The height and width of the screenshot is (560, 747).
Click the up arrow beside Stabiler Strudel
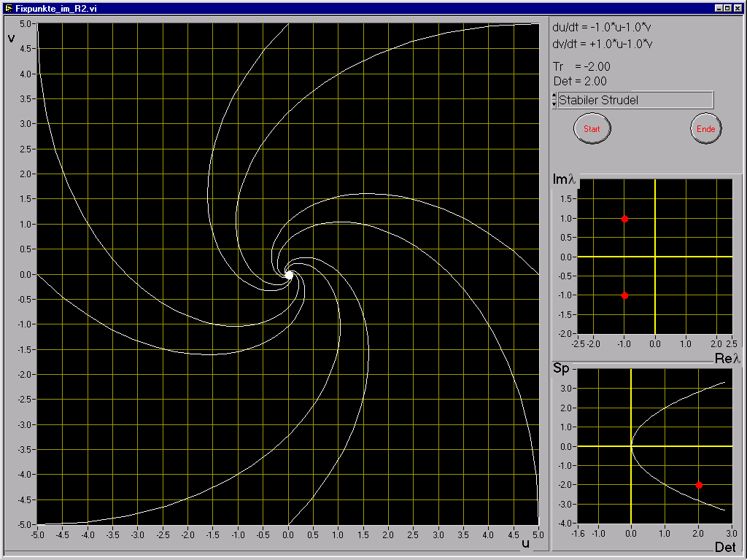[554, 96]
